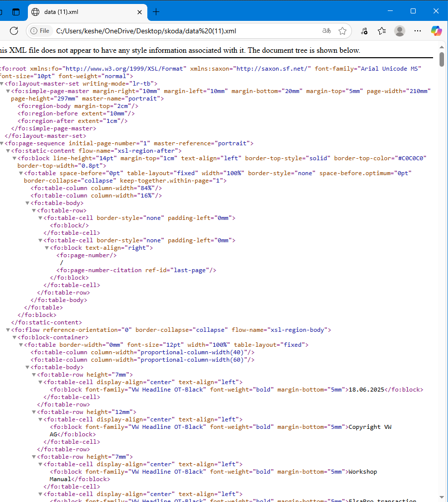
Task: Open the Favorites list icon
Action: point(381,31)
